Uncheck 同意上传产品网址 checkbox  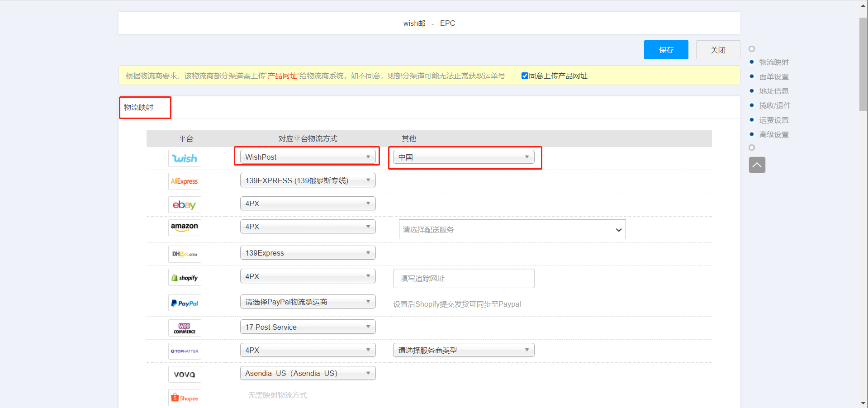[525, 76]
